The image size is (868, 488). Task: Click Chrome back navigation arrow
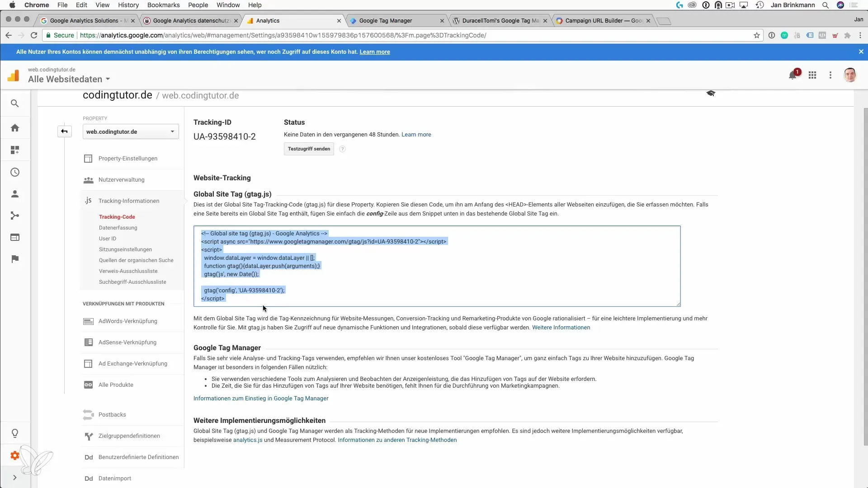[x=9, y=35]
